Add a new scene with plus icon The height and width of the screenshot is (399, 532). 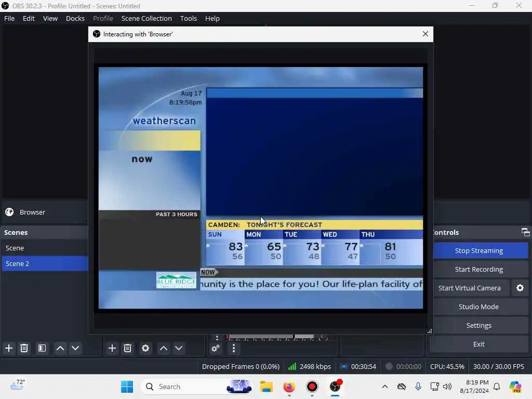(9, 349)
